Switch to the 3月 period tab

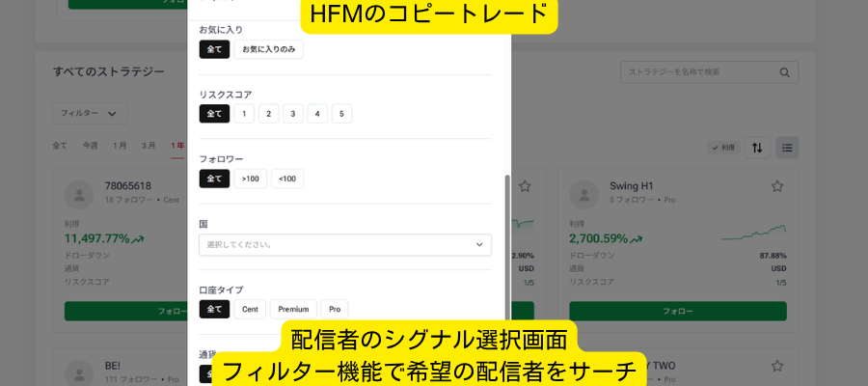click(149, 146)
